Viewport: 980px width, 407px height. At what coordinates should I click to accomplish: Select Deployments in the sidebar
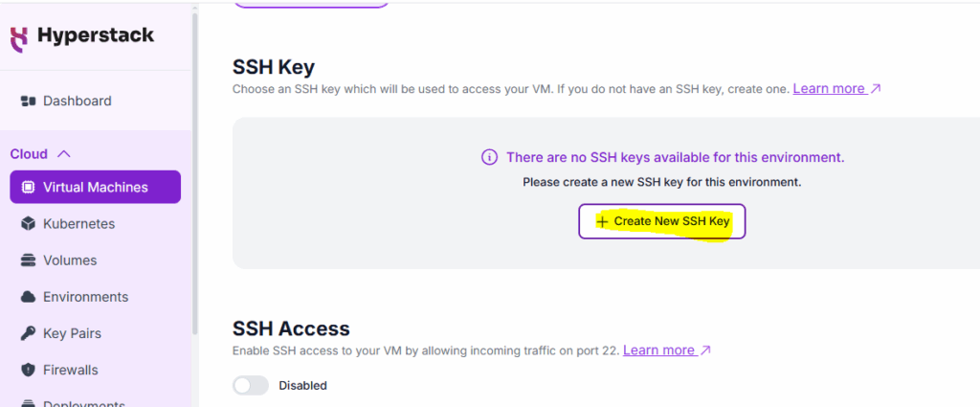tap(84, 402)
